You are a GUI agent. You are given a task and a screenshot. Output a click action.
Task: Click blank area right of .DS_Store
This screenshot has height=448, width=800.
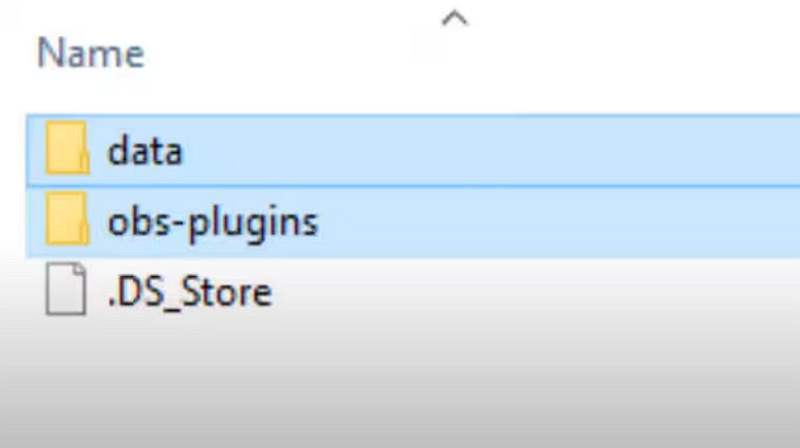[x=536, y=292]
